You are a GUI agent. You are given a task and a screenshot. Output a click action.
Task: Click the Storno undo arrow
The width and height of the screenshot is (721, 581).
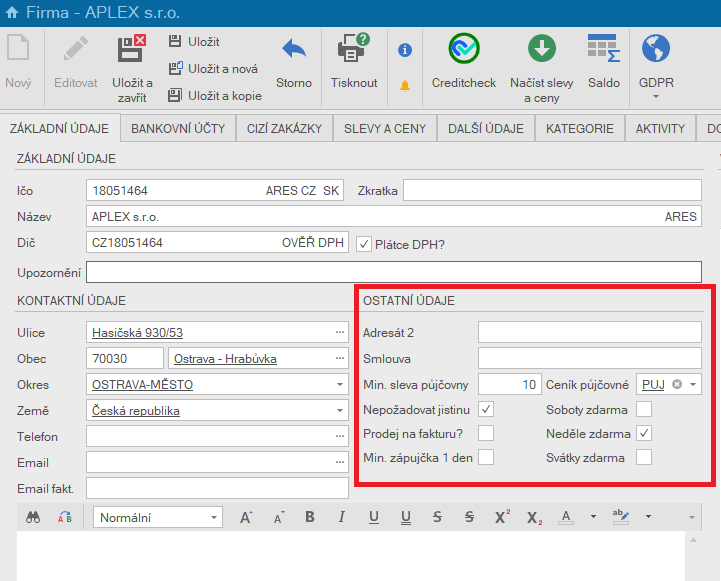[294, 49]
